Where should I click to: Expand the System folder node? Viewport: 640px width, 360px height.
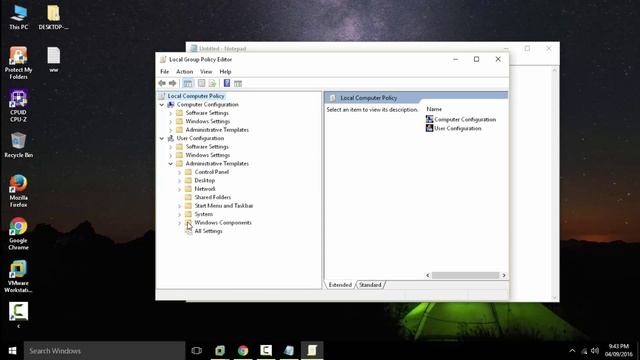pyautogui.click(x=180, y=214)
